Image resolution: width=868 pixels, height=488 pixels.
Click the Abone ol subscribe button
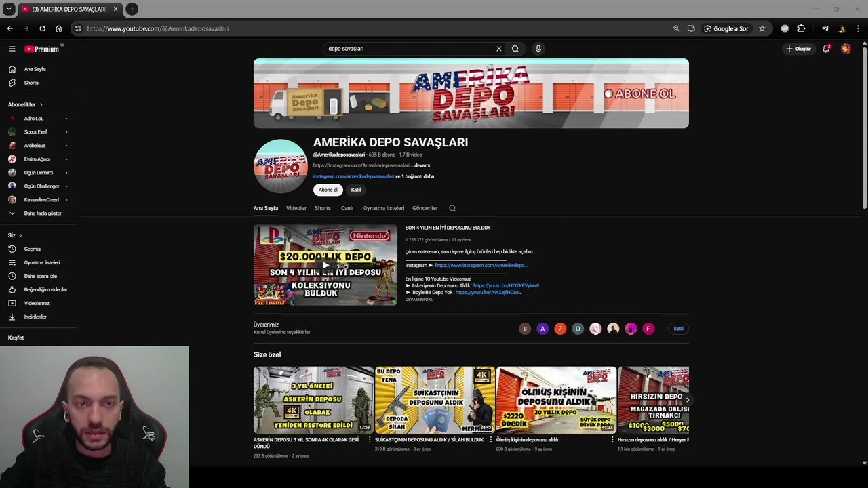coord(328,190)
